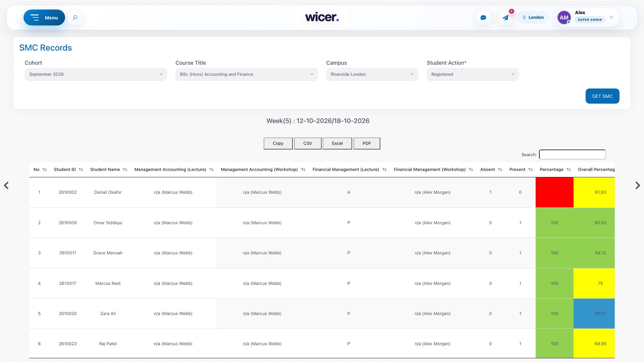The image size is (644, 362).
Task: Sort Financial Management (Workshop) column
Action: point(471,170)
